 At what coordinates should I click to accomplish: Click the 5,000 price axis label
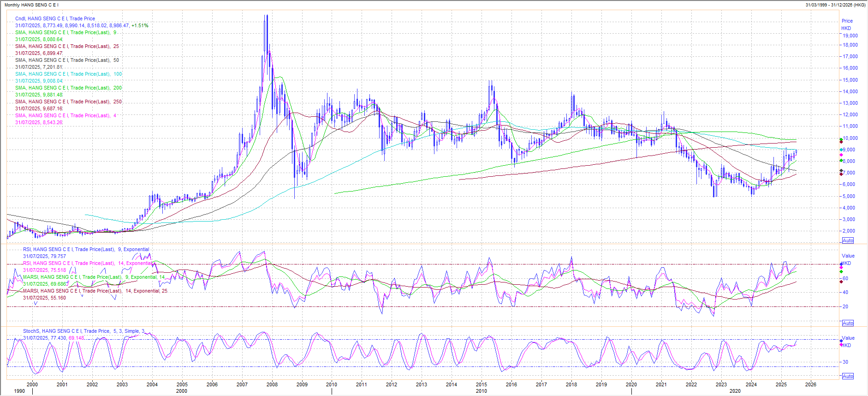point(849,196)
